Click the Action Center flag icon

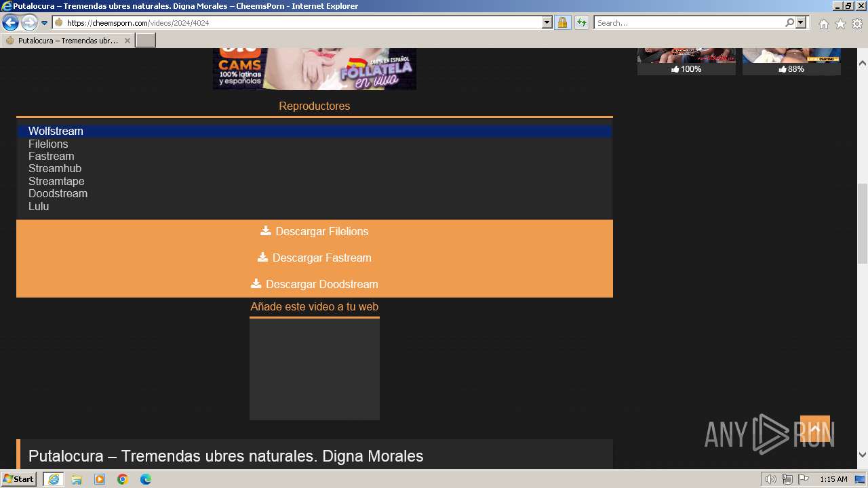[x=804, y=479]
